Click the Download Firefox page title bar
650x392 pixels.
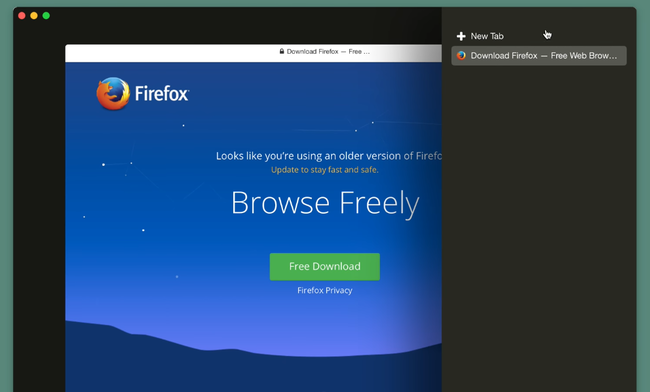pos(253,53)
